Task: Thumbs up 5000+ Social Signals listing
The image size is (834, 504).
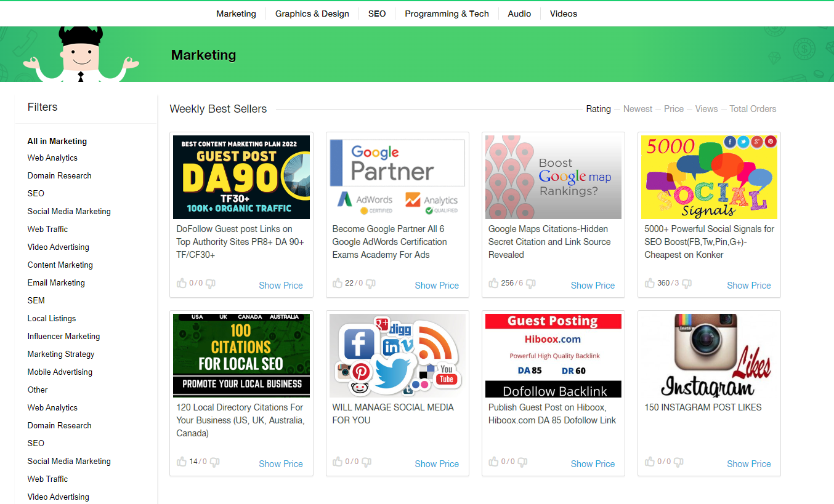Action: (650, 284)
